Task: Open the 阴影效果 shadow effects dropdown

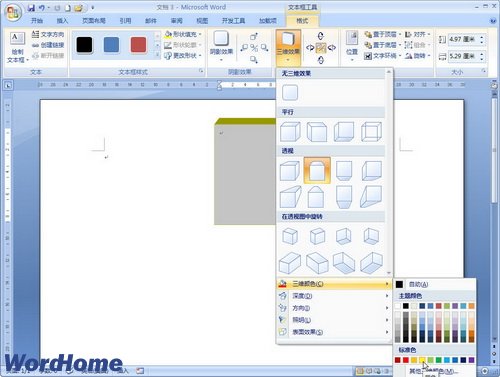Action: (x=221, y=47)
